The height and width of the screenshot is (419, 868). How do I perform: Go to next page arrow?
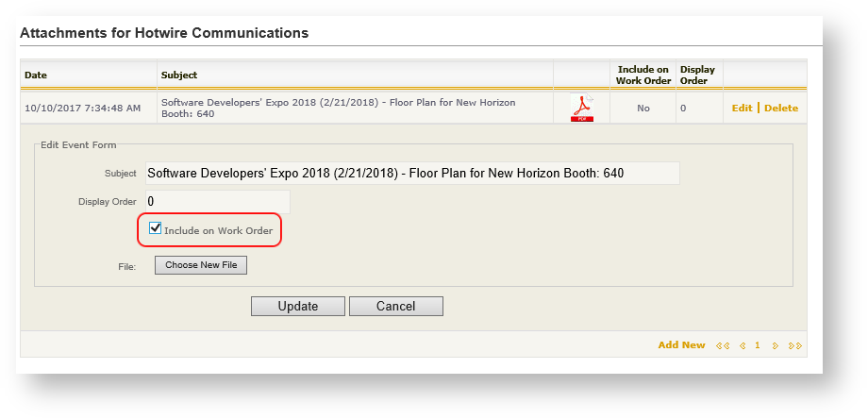point(776,345)
